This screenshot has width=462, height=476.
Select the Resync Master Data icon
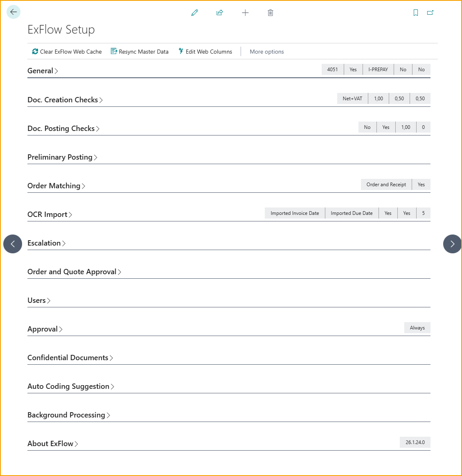click(x=113, y=51)
